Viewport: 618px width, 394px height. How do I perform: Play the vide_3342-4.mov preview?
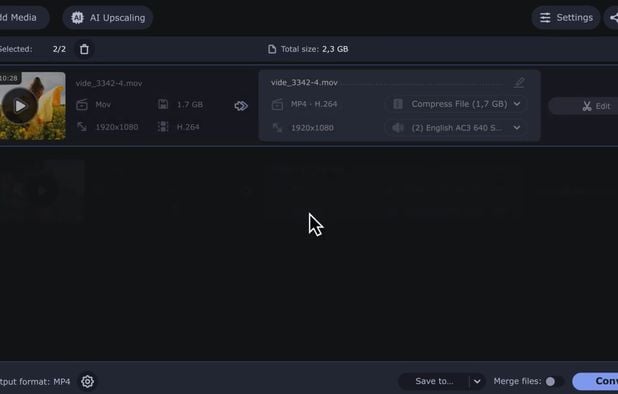(x=20, y=106)
